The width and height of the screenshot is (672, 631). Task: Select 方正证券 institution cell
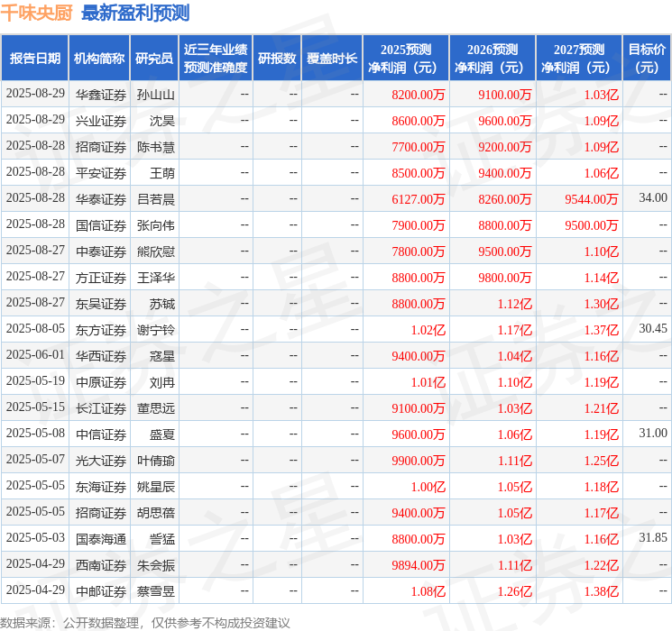click(101, 278)
